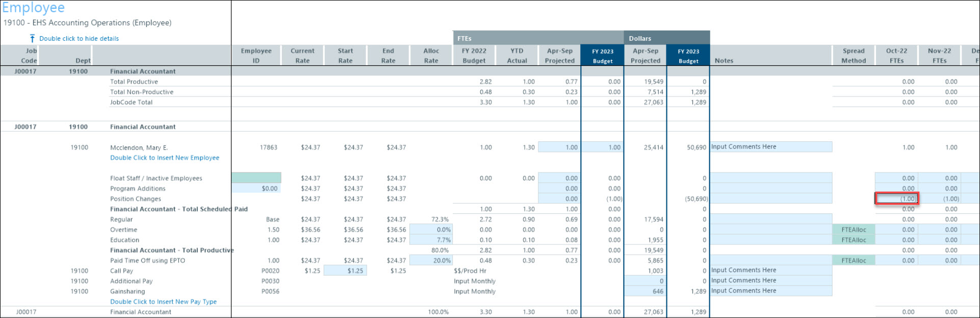This screenshot has width=980, height=318.
Task: Open Spread Method FTEAlloc for Education row
Action: tap(854, 240)
